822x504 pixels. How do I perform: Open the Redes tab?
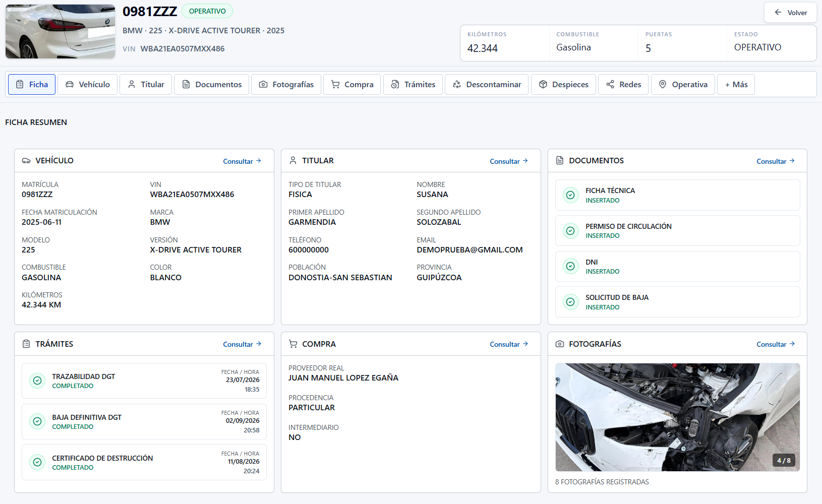(x=623, y=85)
